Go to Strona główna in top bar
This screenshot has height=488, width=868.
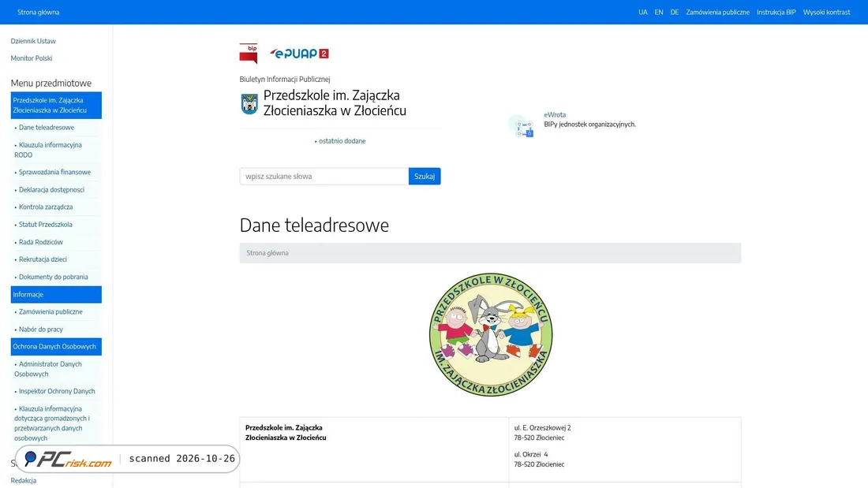pyautogui.click(x=38, y=12)
